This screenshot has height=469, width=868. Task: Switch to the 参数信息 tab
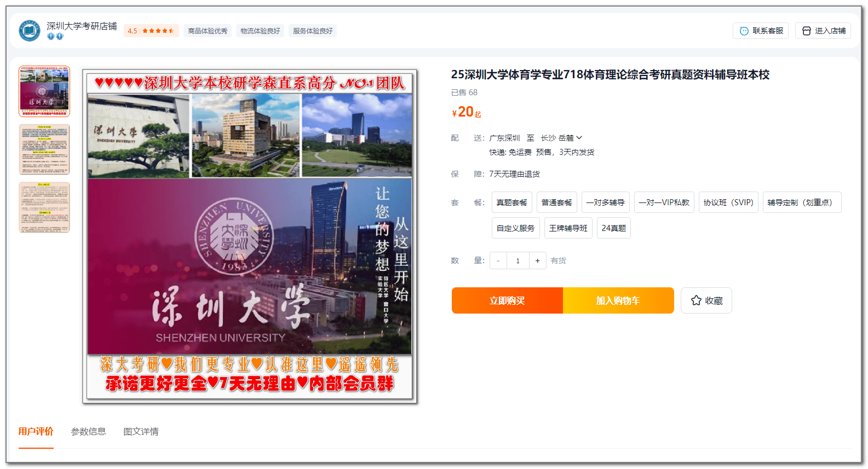point(89,431)
